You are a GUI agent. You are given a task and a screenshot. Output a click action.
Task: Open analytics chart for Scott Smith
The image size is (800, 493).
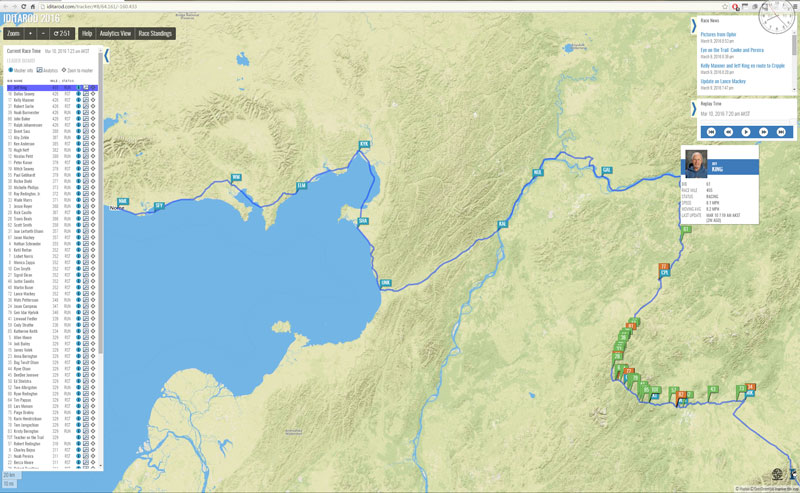pos(86,225)
